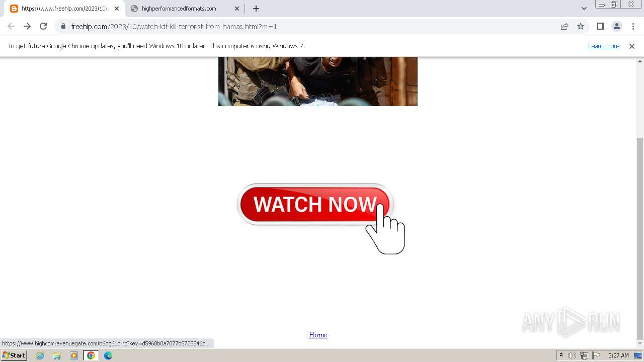Open a new tab with plus
This screenshot has height=362, width=644.
tap(256, 9)
